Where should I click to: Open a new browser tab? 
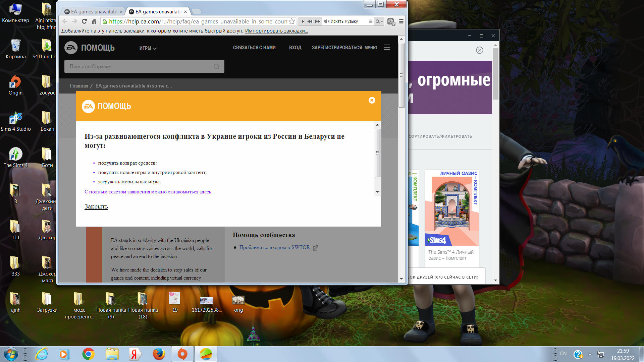tap(197, 12)
